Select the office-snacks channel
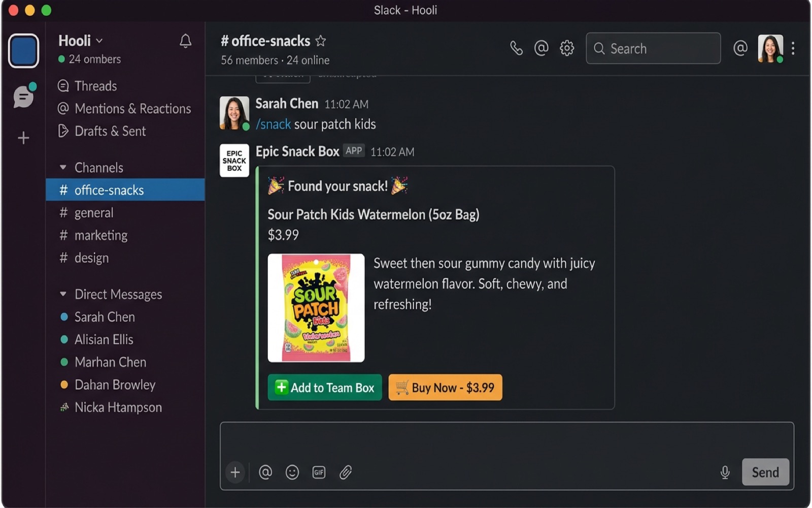This screenshot has width=812, height=508. coord(125,189)
